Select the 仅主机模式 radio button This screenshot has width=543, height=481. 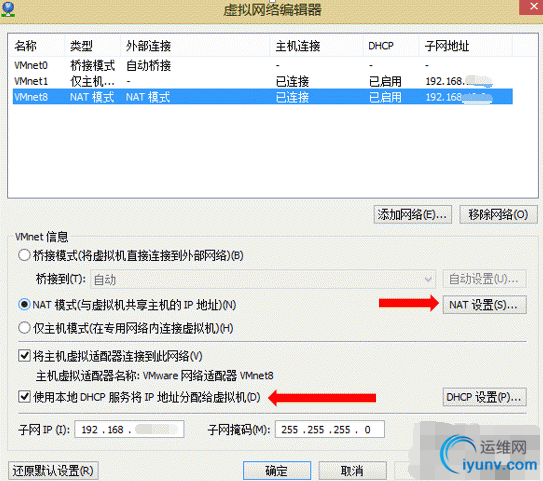pyautogui.click(x=24, y=328)
